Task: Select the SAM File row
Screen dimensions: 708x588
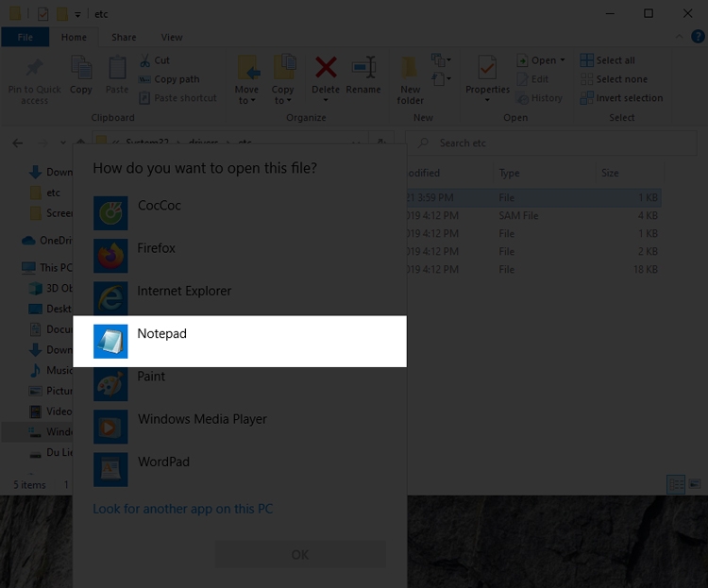Action: pyautogui.click(x=533, y=215)
